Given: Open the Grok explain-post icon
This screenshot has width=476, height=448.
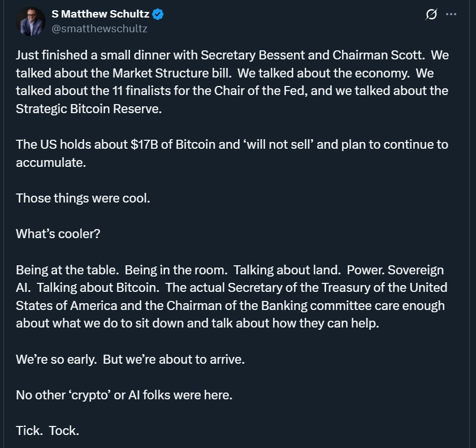Looking at the screenshot, I should pos(431,15).
